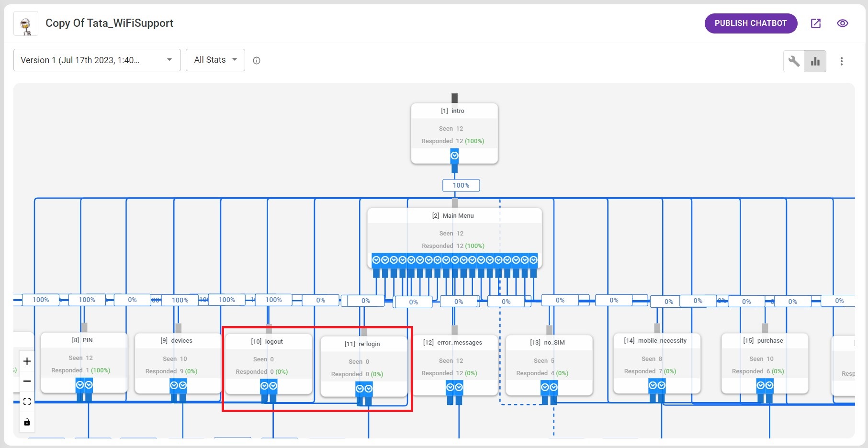Select the [15] purchase node
Viewport: 868px width, 448px height.
pos(765,363)
